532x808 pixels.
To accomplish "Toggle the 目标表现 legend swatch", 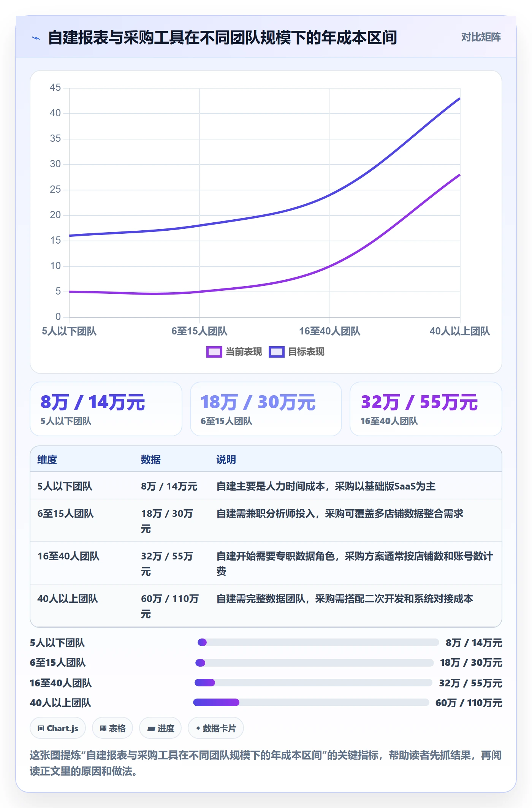I will 276,352.
